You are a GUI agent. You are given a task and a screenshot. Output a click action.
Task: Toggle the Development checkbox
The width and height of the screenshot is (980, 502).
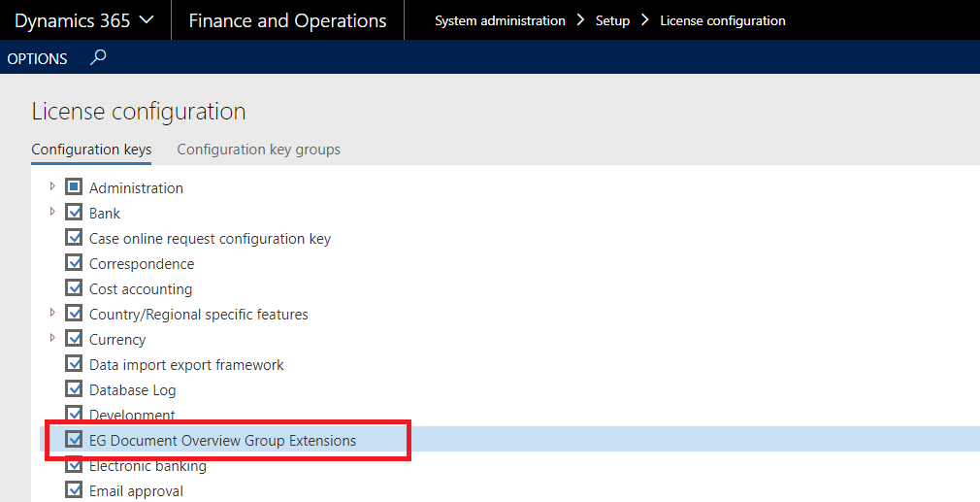coord(74,414)
